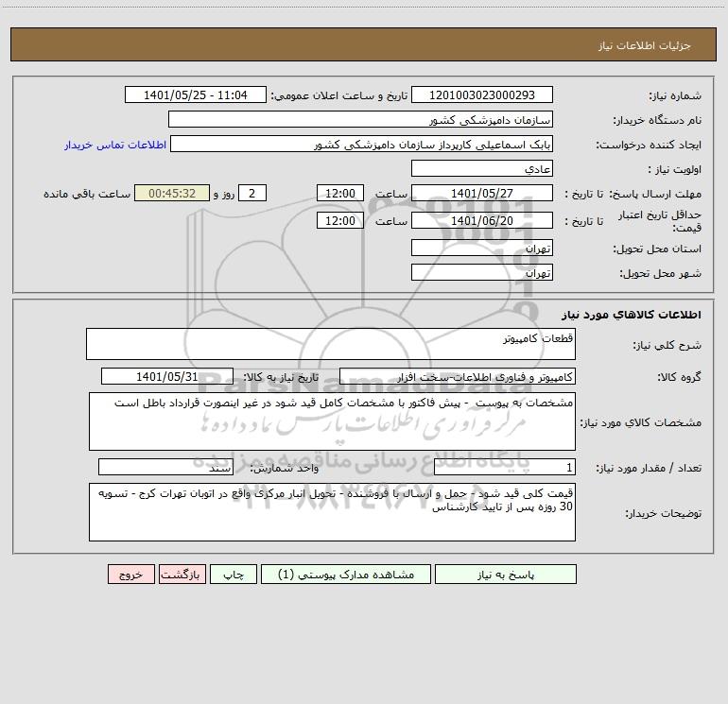The image size is (728, 704).
Task: Click the label تعداد / مقدار مورد نیاز
Action: point(649,469)
